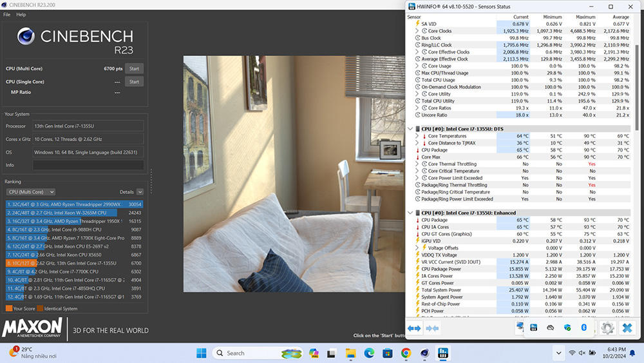Open the Details dropdown in Ranking
This screenshot has width=644, height=363.
[140, 192]
